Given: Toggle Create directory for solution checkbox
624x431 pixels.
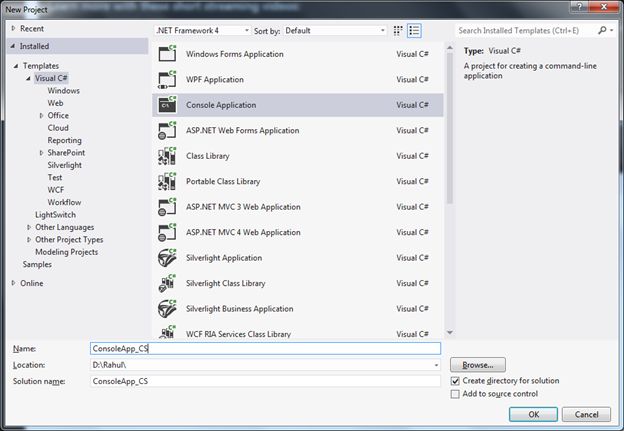Looking at the screenshot, I should 455,381.
